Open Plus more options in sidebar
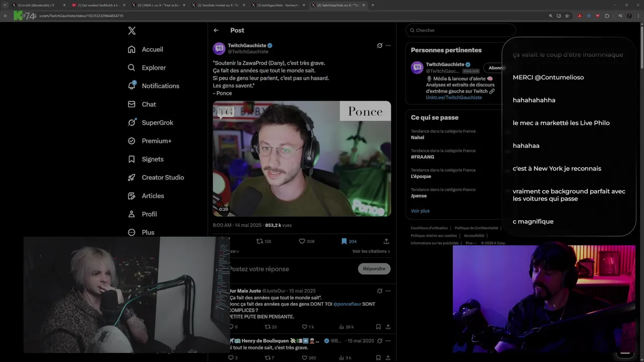Image resolution: width=644 pixels, height=362 pixels. click(141, 232)
